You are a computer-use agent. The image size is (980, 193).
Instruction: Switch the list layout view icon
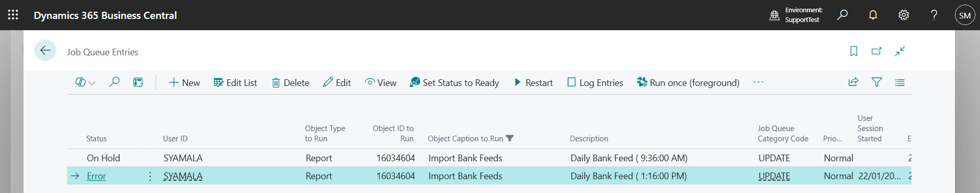click(x=900, y=82)
